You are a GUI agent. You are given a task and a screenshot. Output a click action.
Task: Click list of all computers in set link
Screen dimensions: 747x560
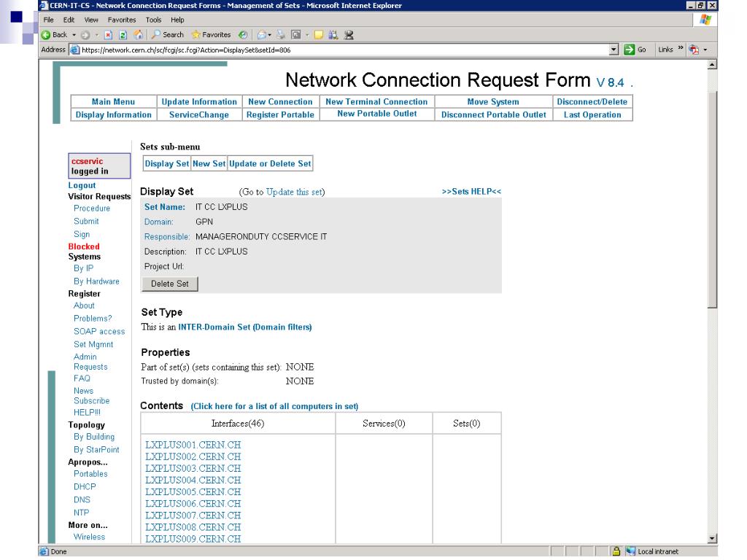274,406
